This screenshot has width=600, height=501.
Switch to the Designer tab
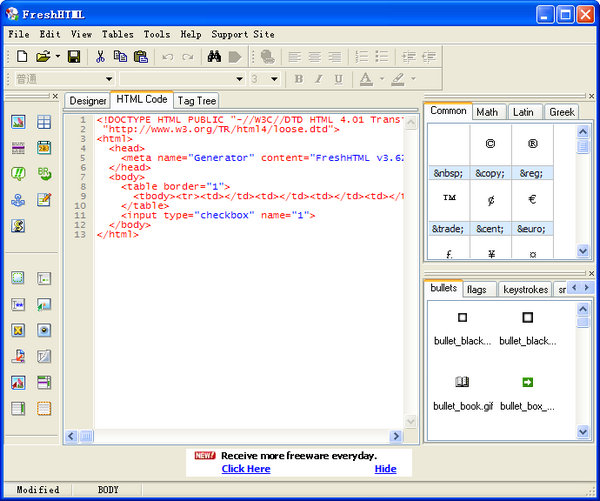[88, 101]
